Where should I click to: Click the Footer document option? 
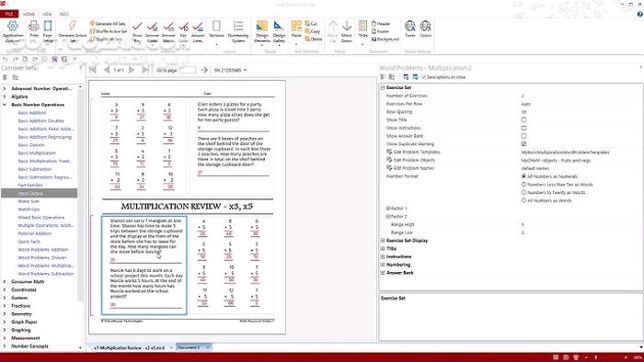380,31
